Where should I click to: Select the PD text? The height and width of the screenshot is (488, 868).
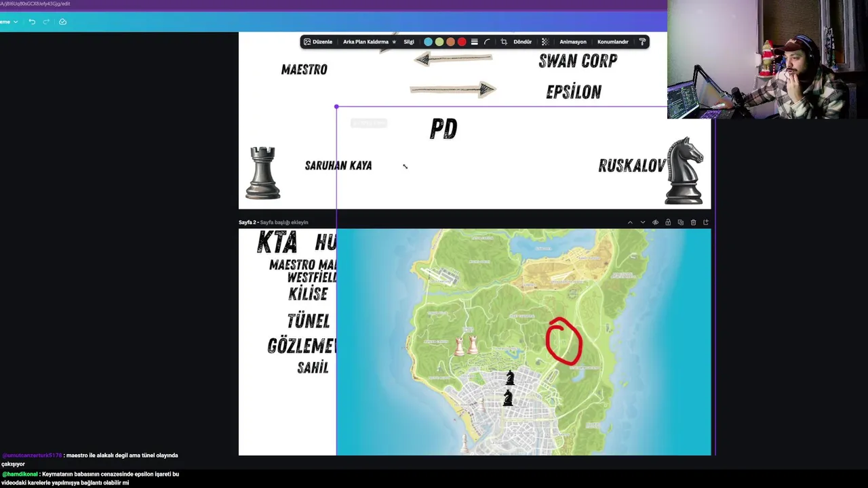click(x=443, y=129)
